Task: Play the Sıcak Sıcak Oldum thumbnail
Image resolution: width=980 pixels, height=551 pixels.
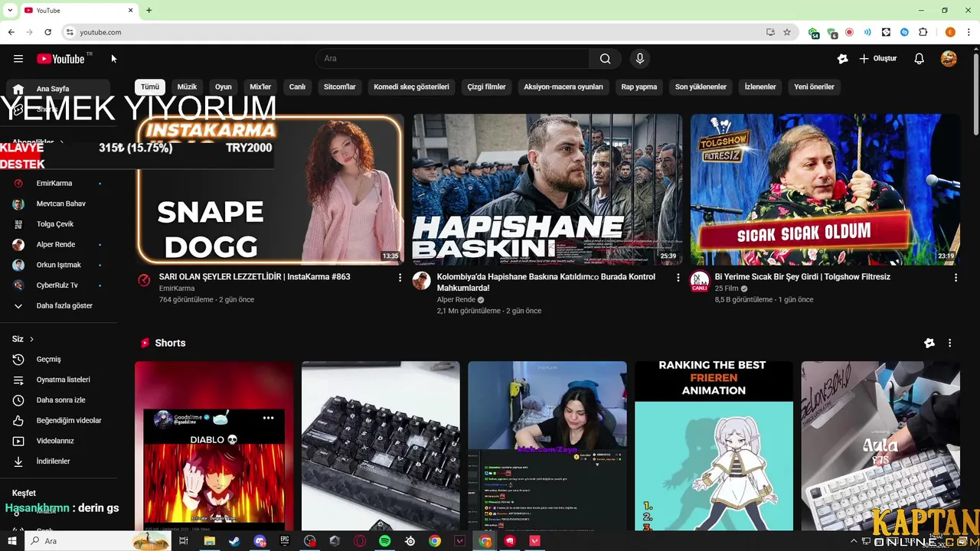Action: point(825,189)
